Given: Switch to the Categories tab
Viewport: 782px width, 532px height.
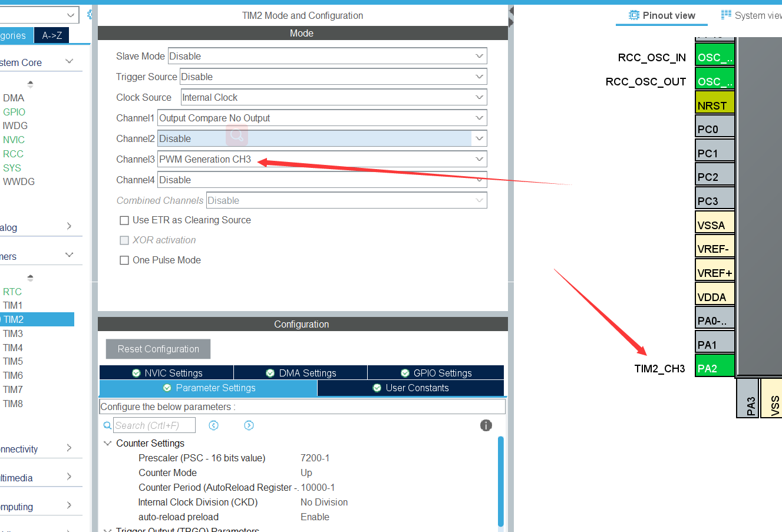Looking at the screenshot, I should pos(16,35).
